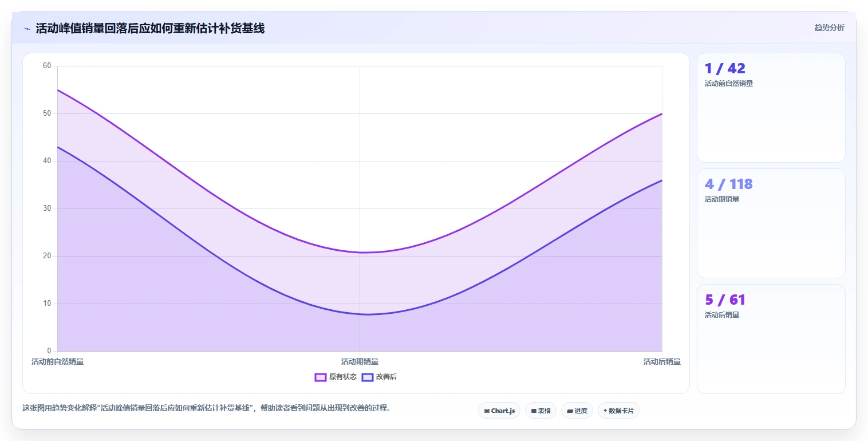Click the y-axis value 10

tap(47, 304)
